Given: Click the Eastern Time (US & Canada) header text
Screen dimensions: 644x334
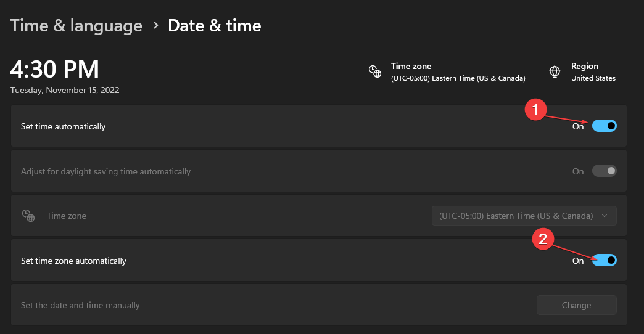Looking at the screenshot, I should coord(458,78).
